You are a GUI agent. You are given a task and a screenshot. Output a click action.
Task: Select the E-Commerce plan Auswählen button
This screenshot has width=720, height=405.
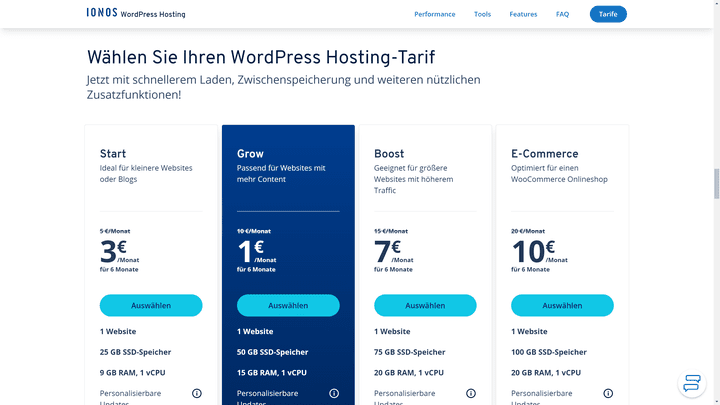562,305
